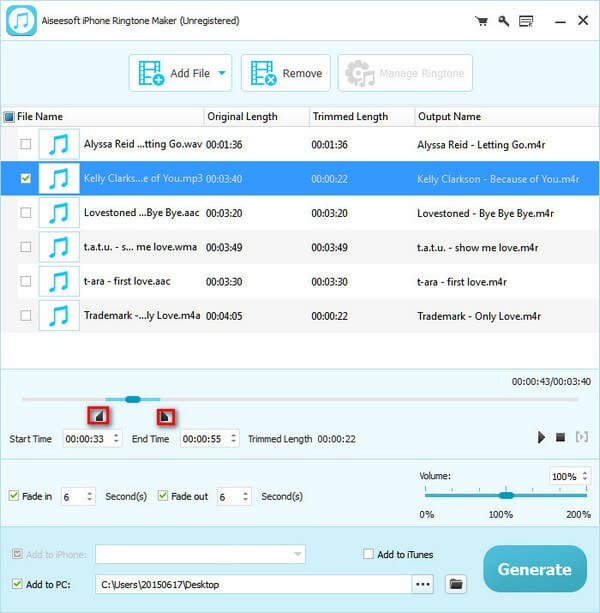
Task: Click the Volume percentage stepper
Action: click(585, 476)
